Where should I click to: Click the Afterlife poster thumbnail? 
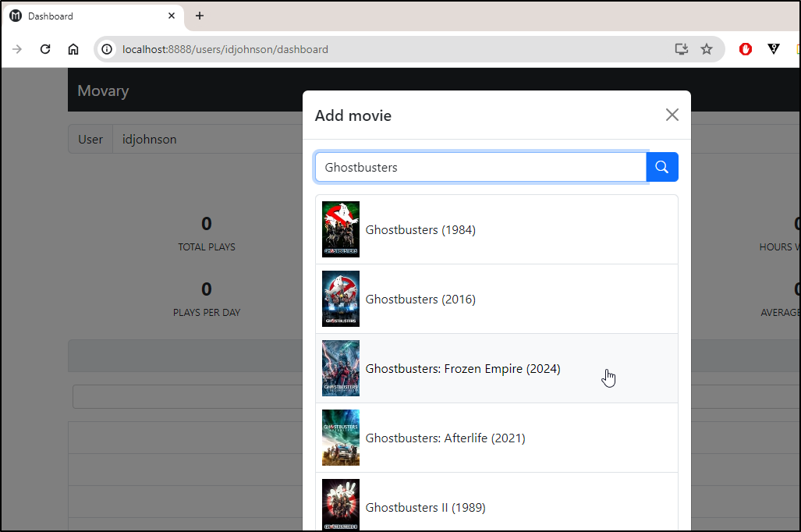pos(341,438)
